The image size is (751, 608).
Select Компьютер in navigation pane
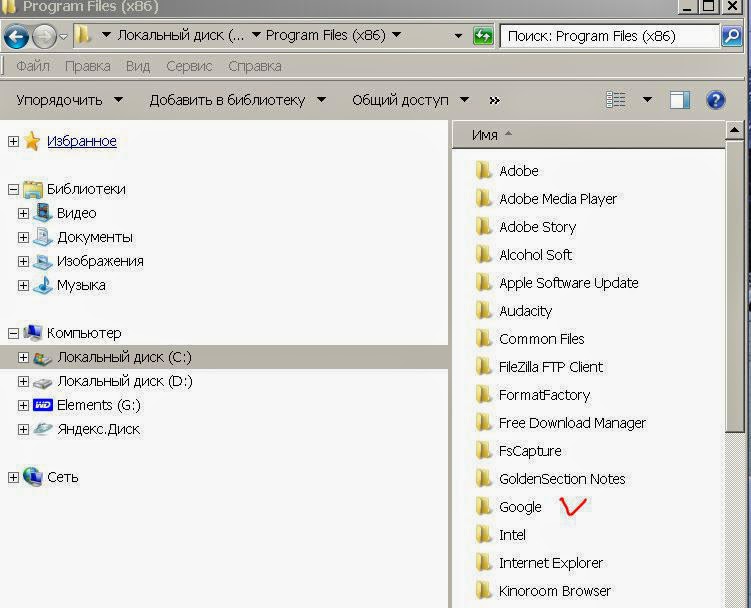tap(84, 333)
